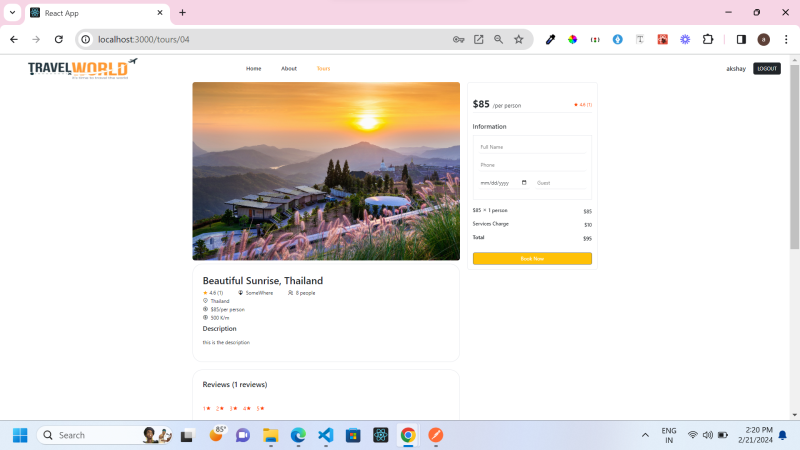Viewport: 800px width, 450px height.
Task: Open Postman from the taskbar
Action: tap(435, 435)
